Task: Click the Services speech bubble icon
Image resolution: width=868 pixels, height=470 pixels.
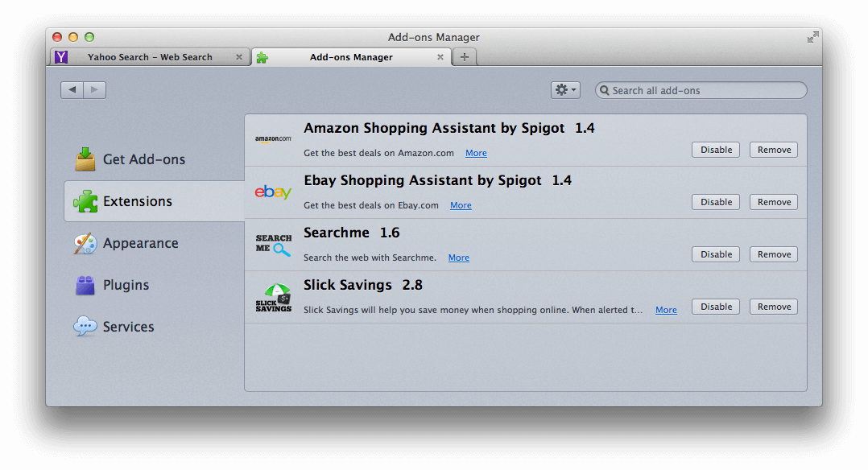Action: coord(85,327)
